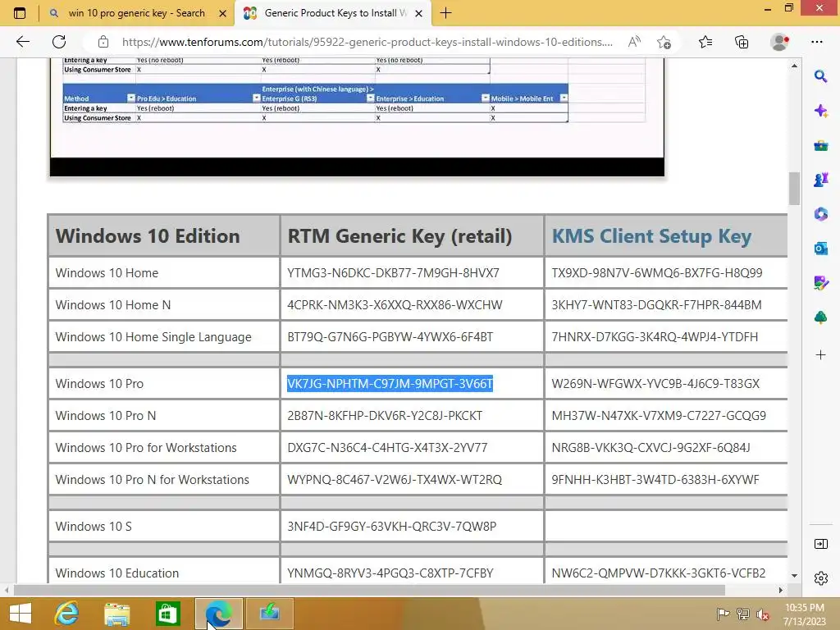Click Windows 10 Pro N key 2B87N
Image resolution: width=840 pixels, height=630 pixels.
[385, 416]
